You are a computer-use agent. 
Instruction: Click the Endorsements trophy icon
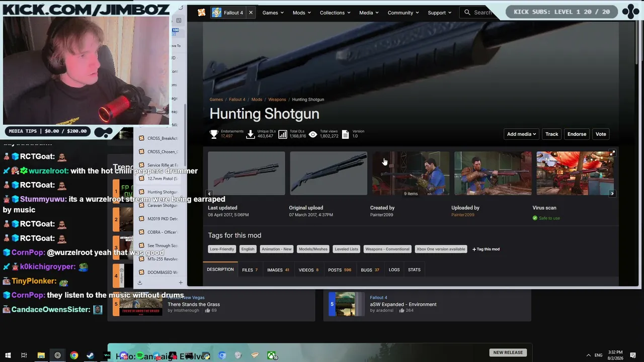tap(214, 134)
